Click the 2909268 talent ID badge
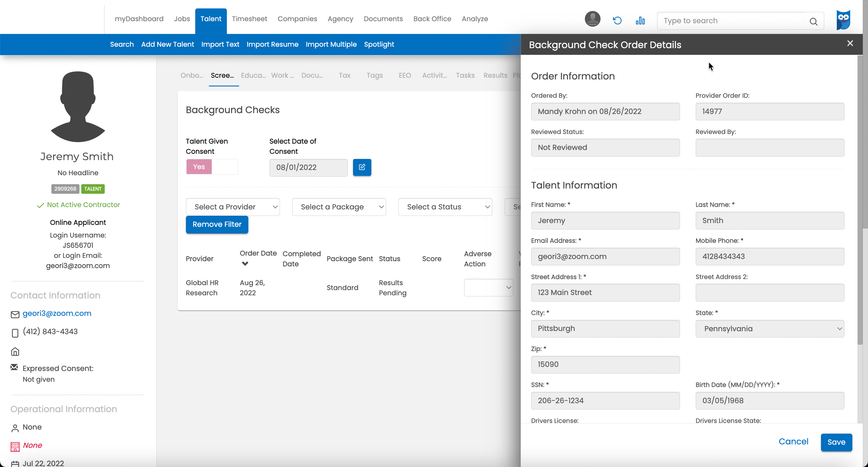The width and height of the screenshot is (868, 467). click(x=65, y=189)
